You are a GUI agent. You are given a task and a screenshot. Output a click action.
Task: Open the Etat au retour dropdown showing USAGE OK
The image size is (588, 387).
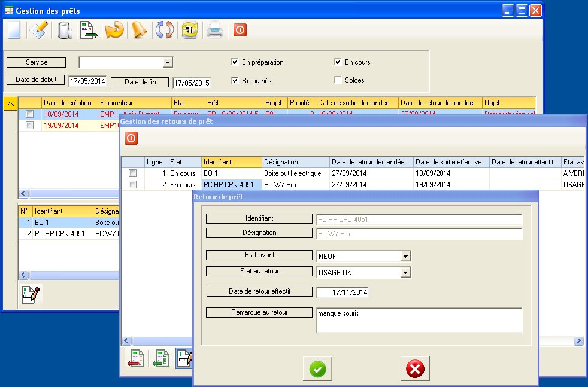coord(405,272)
